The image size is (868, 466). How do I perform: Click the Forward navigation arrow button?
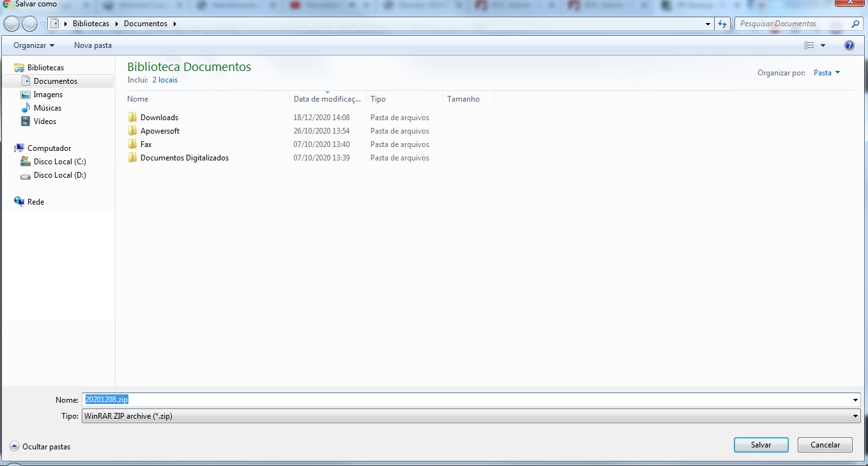(x=29, y=24)
